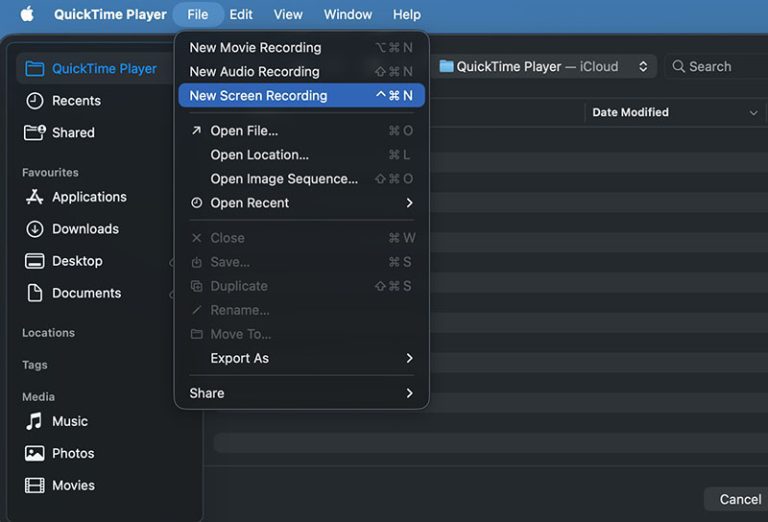This screenshot has height=522, width=768.
Task: Open the Window menu
Action: coord(348,15)
